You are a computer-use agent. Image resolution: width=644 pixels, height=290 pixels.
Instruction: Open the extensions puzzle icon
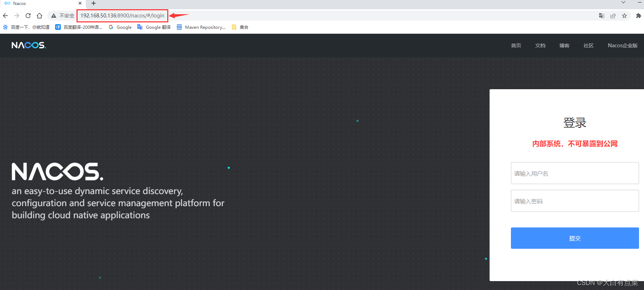[639, 16]
